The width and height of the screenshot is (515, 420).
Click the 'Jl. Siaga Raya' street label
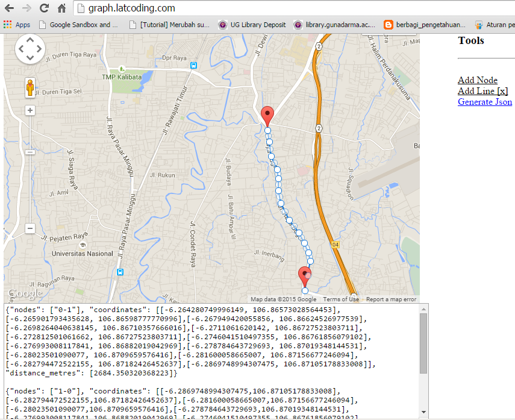point(72,169)
